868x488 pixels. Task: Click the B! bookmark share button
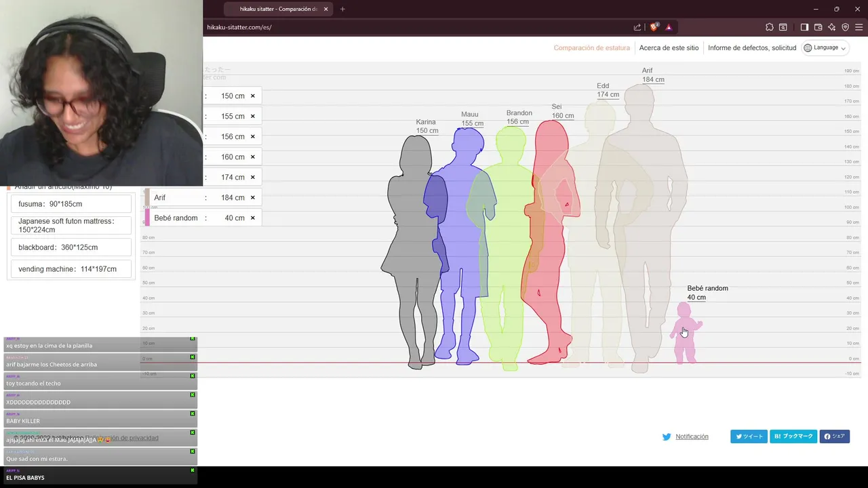pyautogui.click(x=793, y=436)
